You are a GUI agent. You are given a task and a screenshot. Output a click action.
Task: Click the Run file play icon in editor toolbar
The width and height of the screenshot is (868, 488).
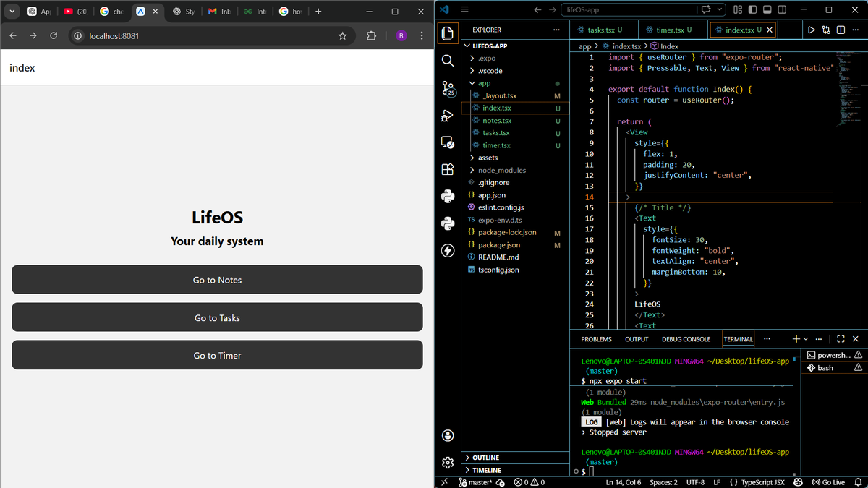tap(812, 30)
